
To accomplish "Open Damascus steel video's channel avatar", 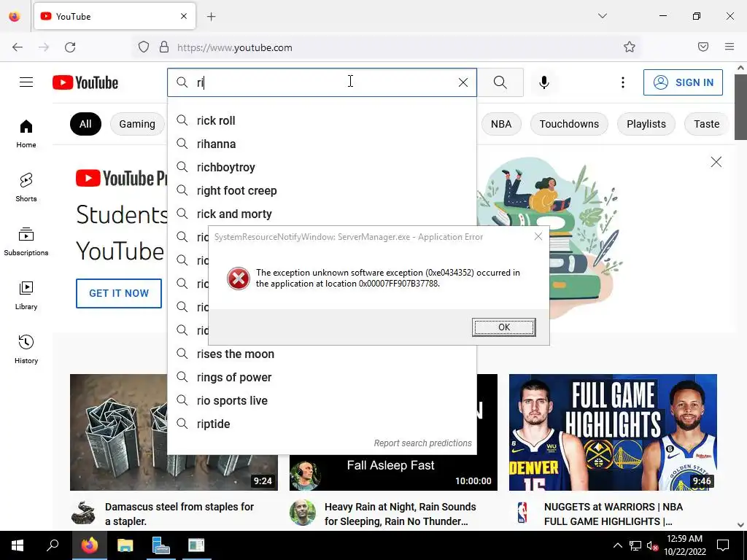I will [83, 513].
